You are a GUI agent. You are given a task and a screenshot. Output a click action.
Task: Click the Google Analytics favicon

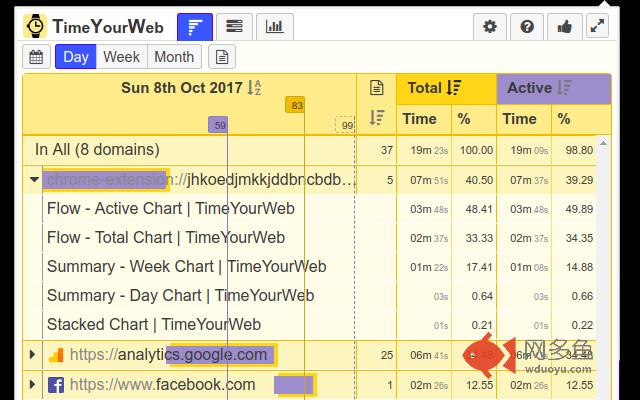point(56,355)
